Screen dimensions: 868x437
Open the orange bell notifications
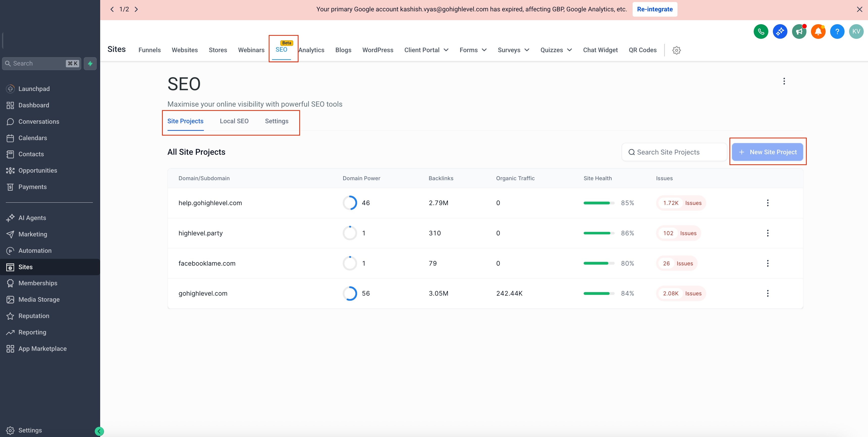[818, 32]
